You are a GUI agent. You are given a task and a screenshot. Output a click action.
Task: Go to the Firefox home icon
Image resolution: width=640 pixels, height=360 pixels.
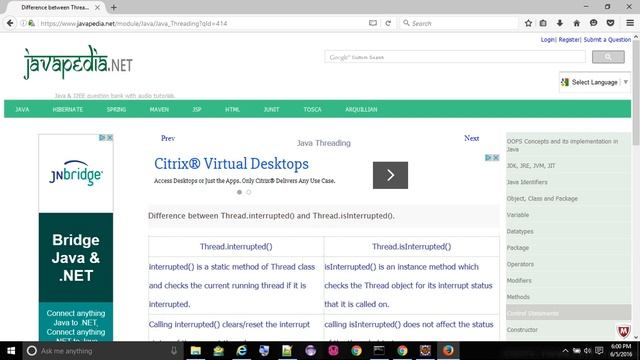pyautogui.click(x=576, y=23)
